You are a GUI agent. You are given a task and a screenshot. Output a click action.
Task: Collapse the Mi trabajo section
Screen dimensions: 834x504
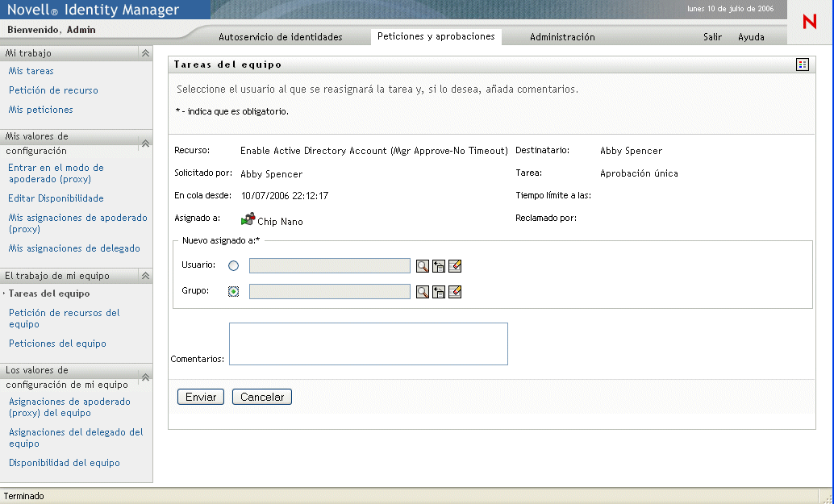144,53
